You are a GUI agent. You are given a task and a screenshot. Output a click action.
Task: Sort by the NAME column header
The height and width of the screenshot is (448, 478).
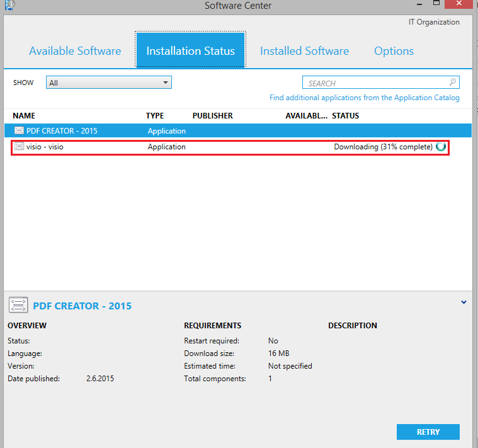click(24, 116)
